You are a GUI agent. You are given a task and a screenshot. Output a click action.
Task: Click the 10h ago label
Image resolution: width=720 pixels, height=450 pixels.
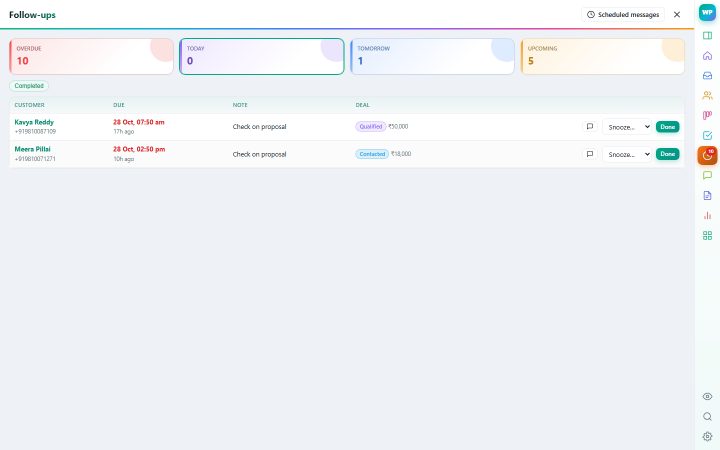pyautogui.click(x=124, y=159)
